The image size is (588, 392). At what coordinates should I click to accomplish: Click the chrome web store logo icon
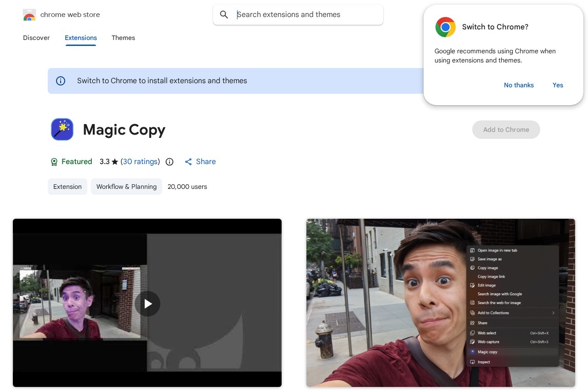29,15
